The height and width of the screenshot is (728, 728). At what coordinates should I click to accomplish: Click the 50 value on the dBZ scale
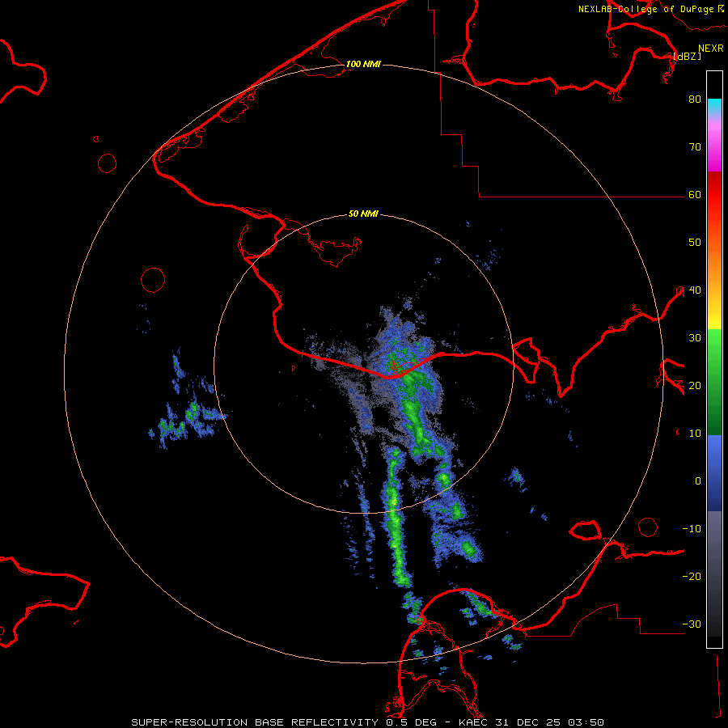[695, 243]
